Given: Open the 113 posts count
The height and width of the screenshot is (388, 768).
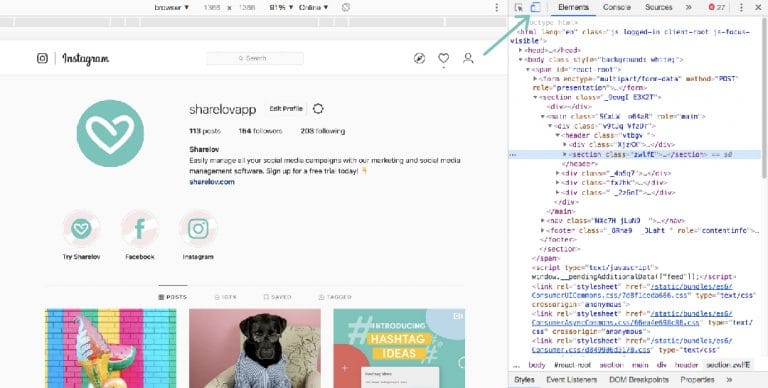Looking at the screenshot, I should tap(205, 131).
